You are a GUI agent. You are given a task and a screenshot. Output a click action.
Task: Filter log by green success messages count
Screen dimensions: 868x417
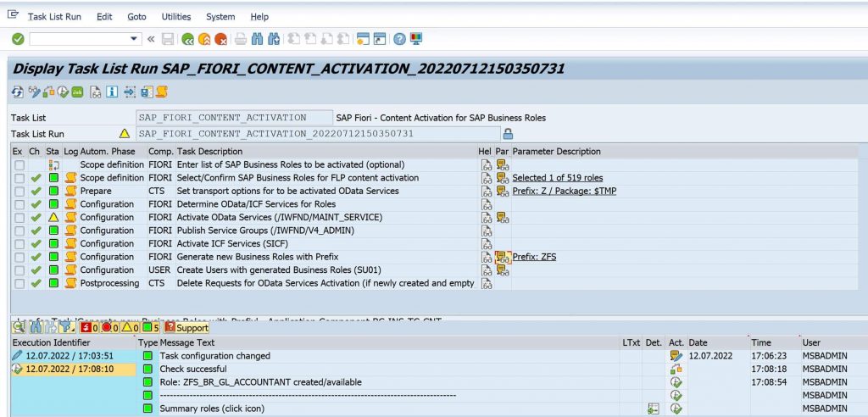point(151,328)
